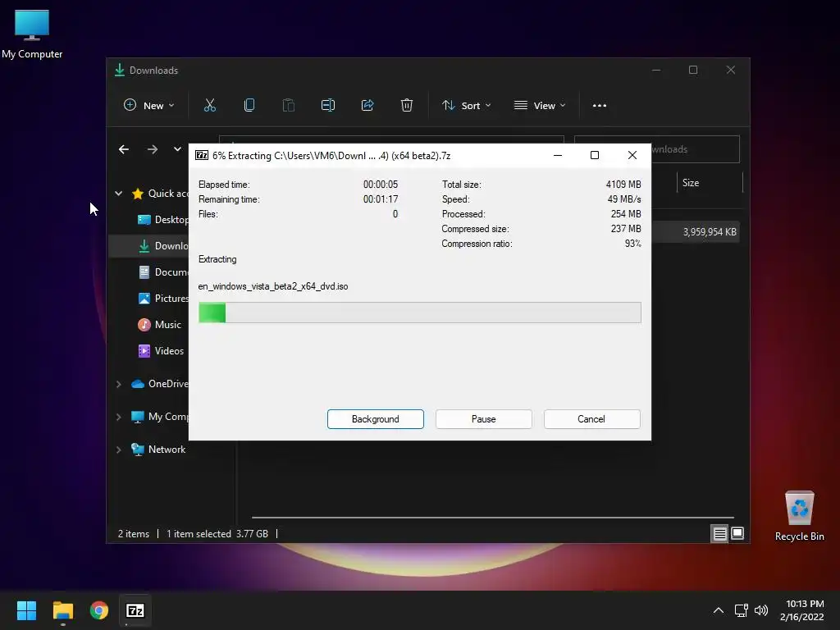Screen dimensions: 840x630
Task: Open Google Chrome from the taskbar
Action: [x=99, y=610]
